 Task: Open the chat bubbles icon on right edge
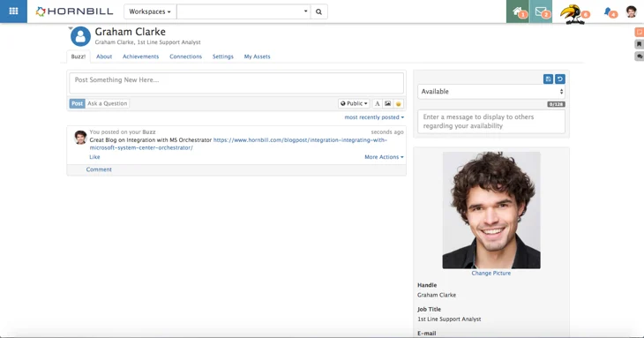[x=639, y=56]
